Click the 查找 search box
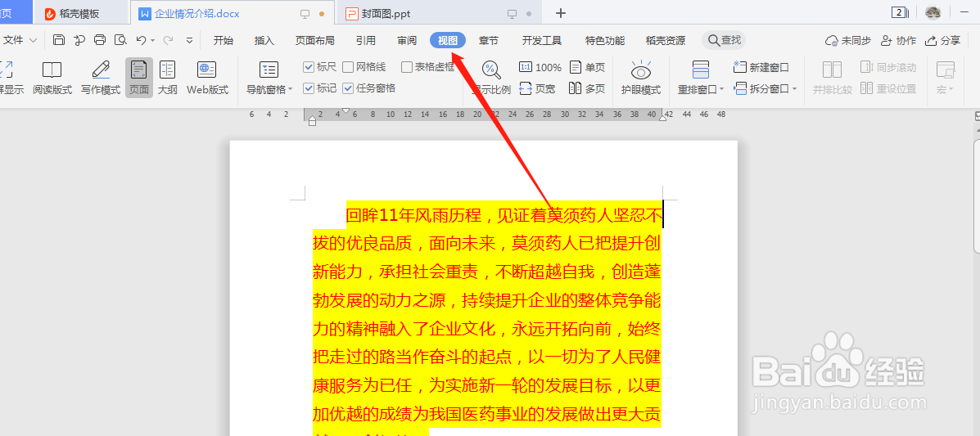The height and width of the screenshot is (436, 980). pos(724,41)
